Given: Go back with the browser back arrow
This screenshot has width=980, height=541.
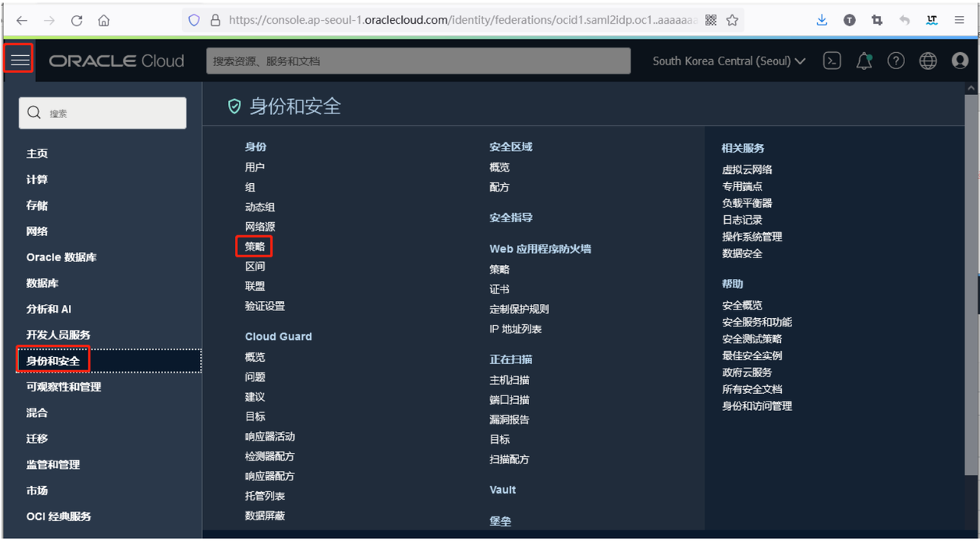Looking at the screenshot, I should tap(21, 21).
